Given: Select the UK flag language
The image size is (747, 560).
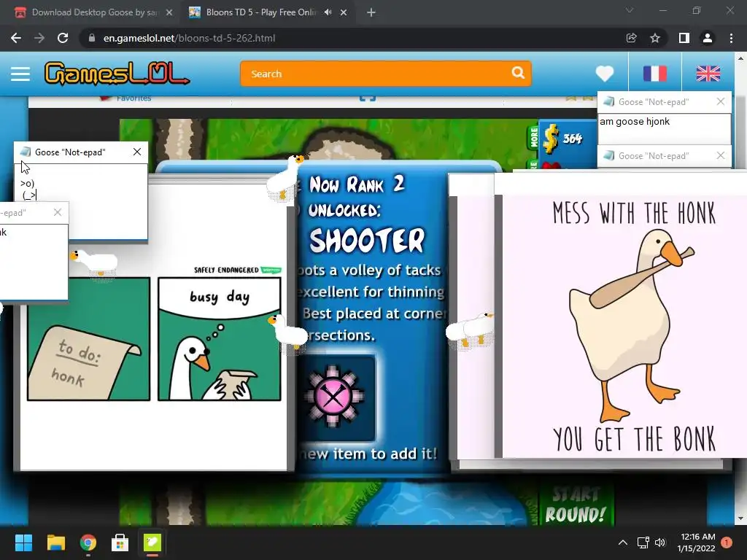Looking at the screenshot, I should [708, 74].
